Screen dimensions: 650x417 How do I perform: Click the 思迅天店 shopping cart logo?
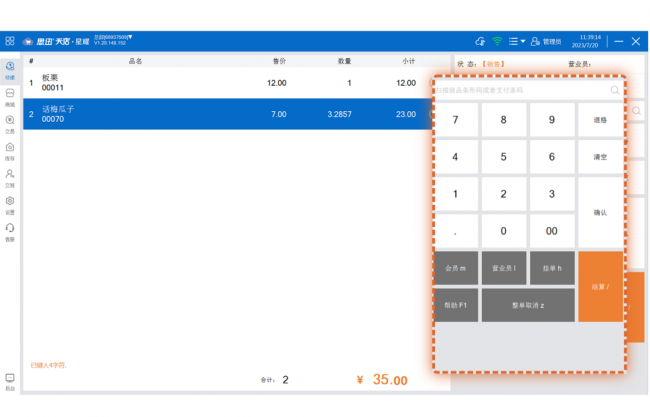click(28, 41)
